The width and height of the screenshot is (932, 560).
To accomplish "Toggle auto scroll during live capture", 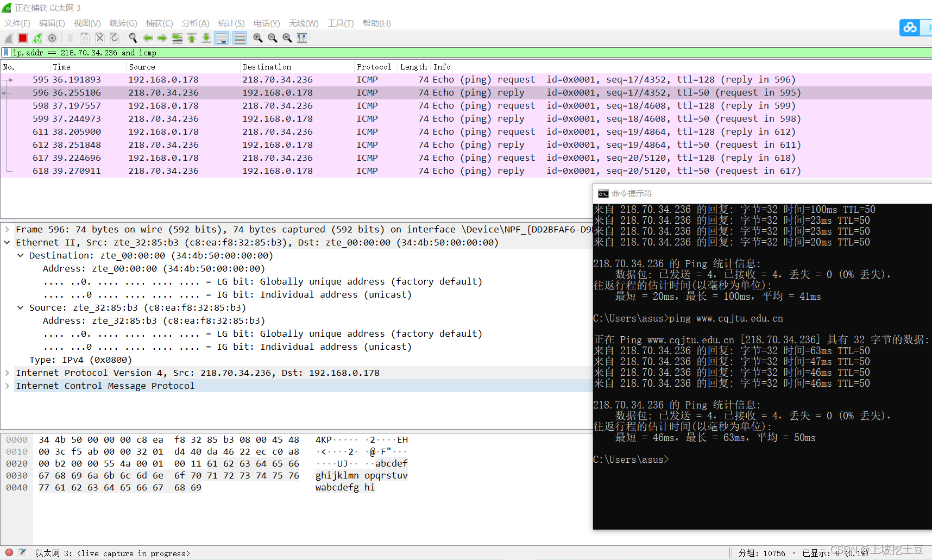I will click(221, 38).
